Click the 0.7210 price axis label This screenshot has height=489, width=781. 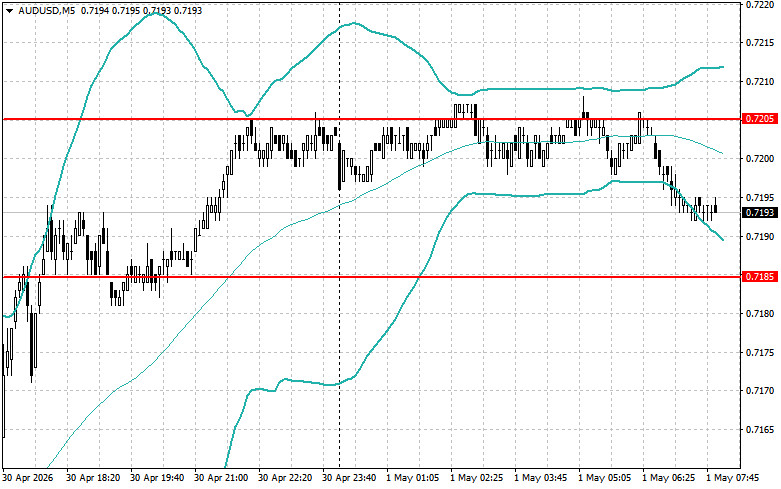pos(760,82)
